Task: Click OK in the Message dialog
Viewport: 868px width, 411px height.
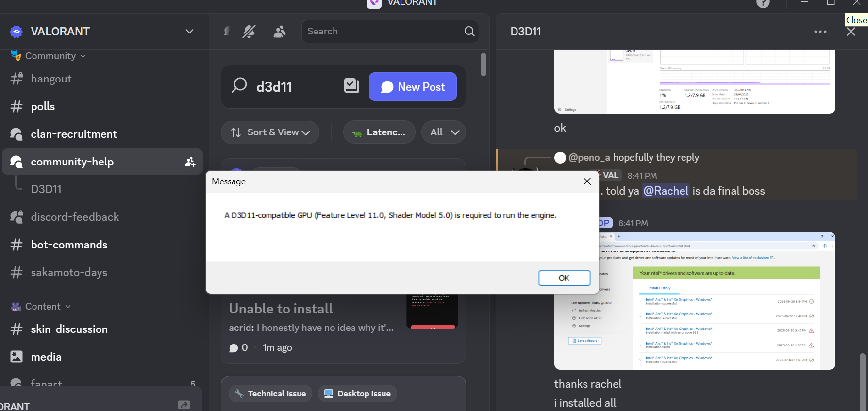Action: tap(564, 278)
